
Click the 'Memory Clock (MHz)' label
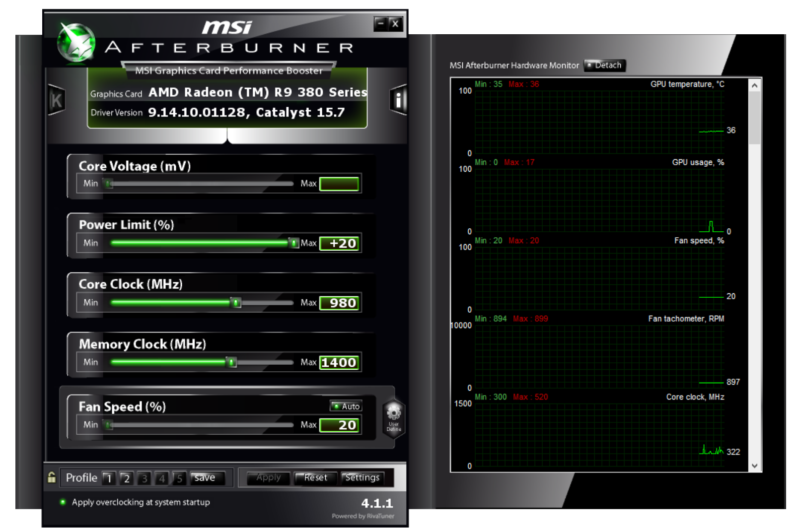tap(143, 344)
